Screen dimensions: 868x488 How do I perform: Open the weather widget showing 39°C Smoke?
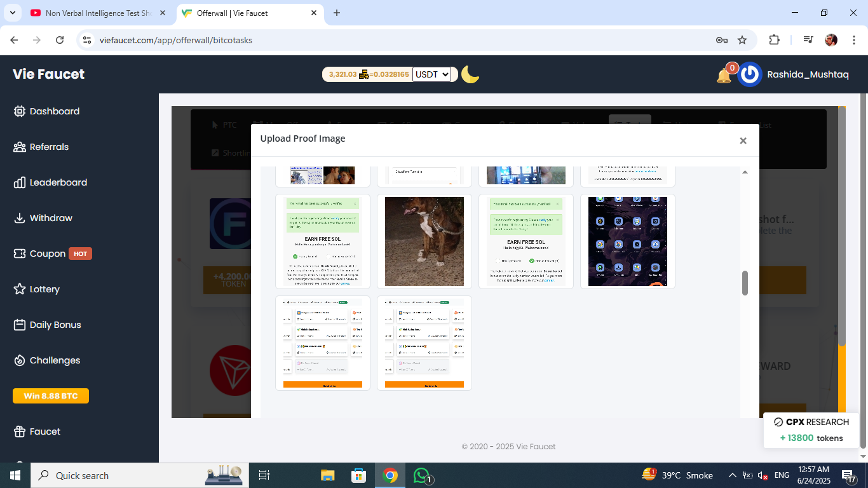(677, 475)
